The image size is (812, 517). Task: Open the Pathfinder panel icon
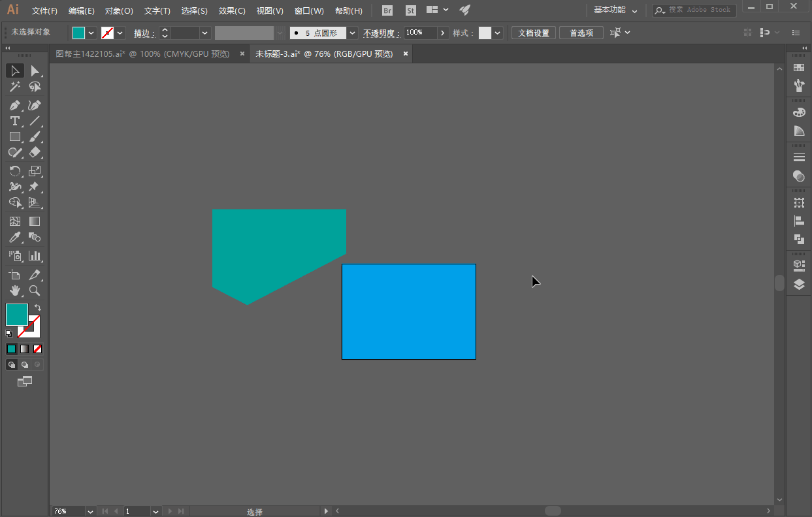point(798,239)
